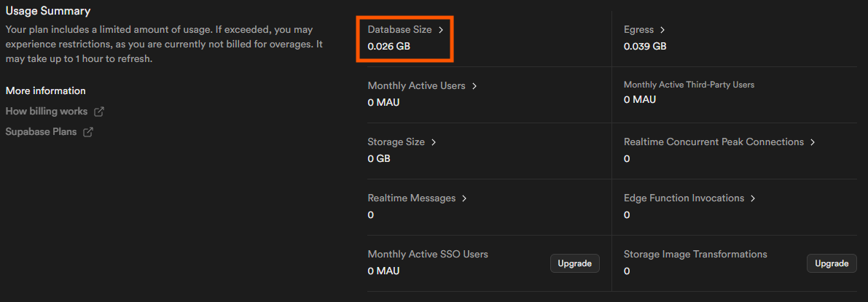Visit the Supabase Plans link
Screen dimensions: 868x302
pyautogui.click(x=41, y=133)
